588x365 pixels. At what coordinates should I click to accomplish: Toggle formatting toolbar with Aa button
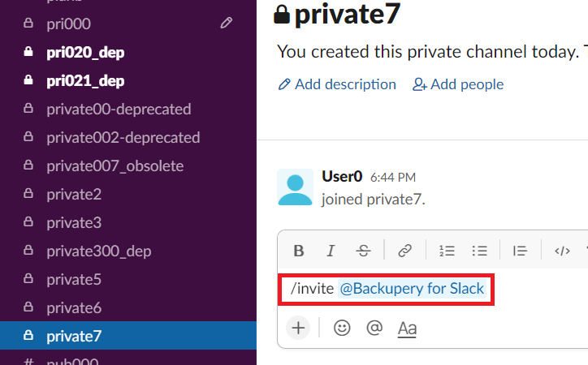click(x=407, y=328)
